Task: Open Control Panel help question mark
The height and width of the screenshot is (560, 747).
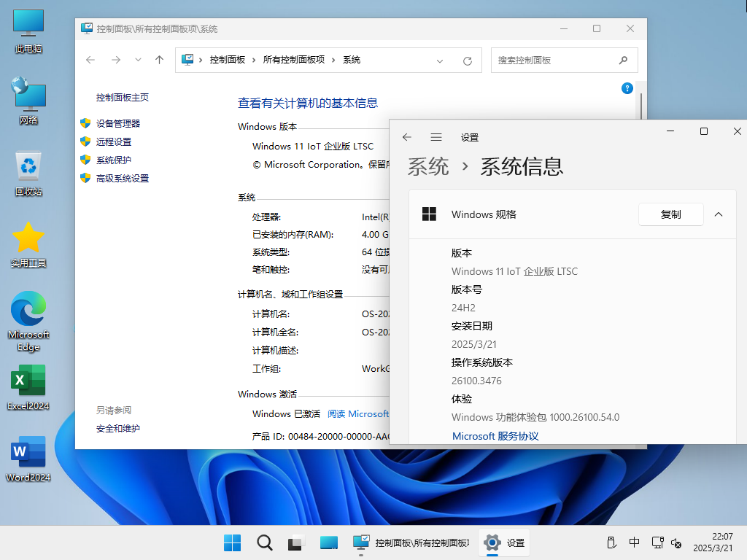Action: click(x=627, y=88)
